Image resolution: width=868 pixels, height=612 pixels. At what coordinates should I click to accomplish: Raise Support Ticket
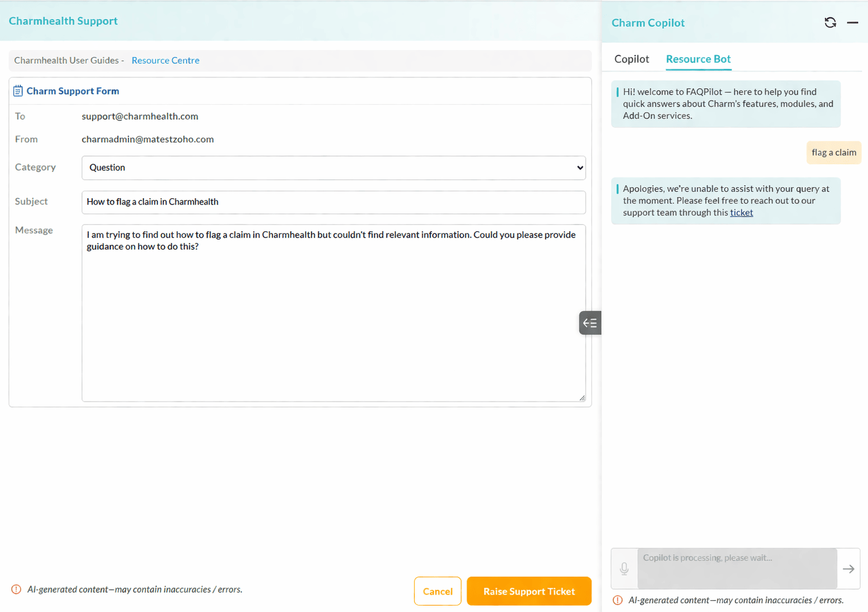[529, 591]
